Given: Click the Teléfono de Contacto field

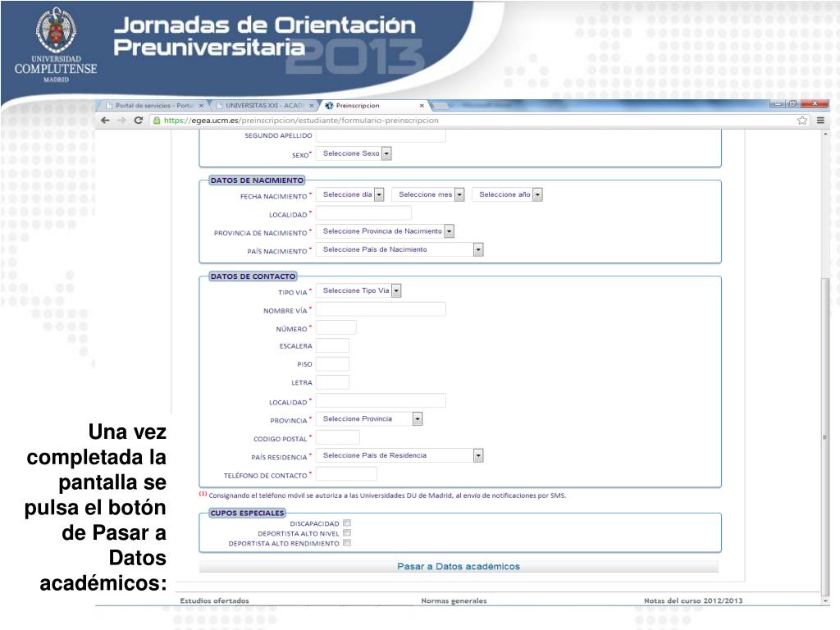Looking at the screenshot, I should (347, 473).
